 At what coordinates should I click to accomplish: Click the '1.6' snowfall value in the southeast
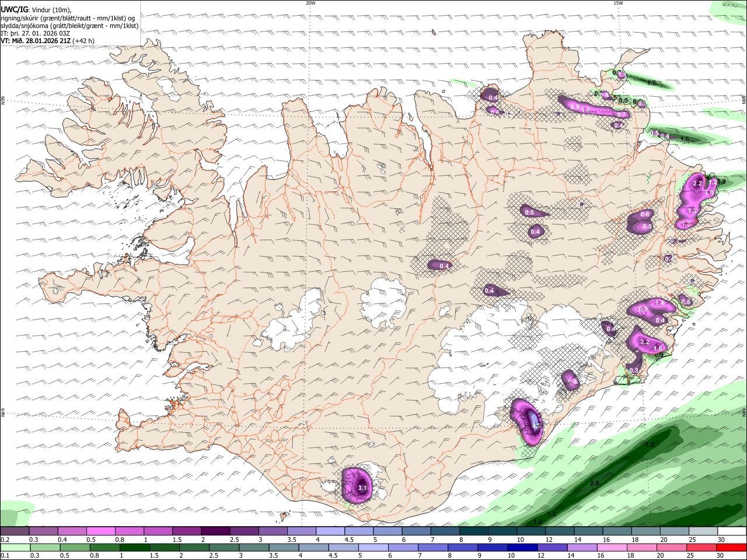click(658, 348)
